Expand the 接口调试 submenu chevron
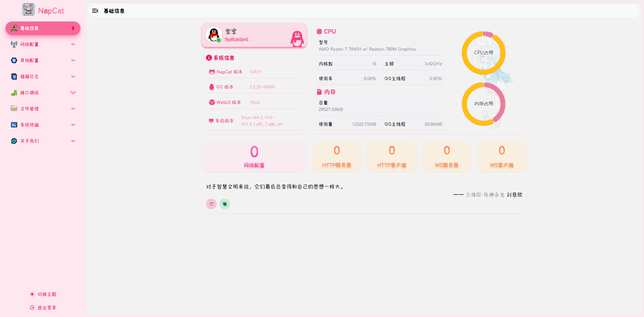This screenshot has height=317, width=644. [73, 93]
